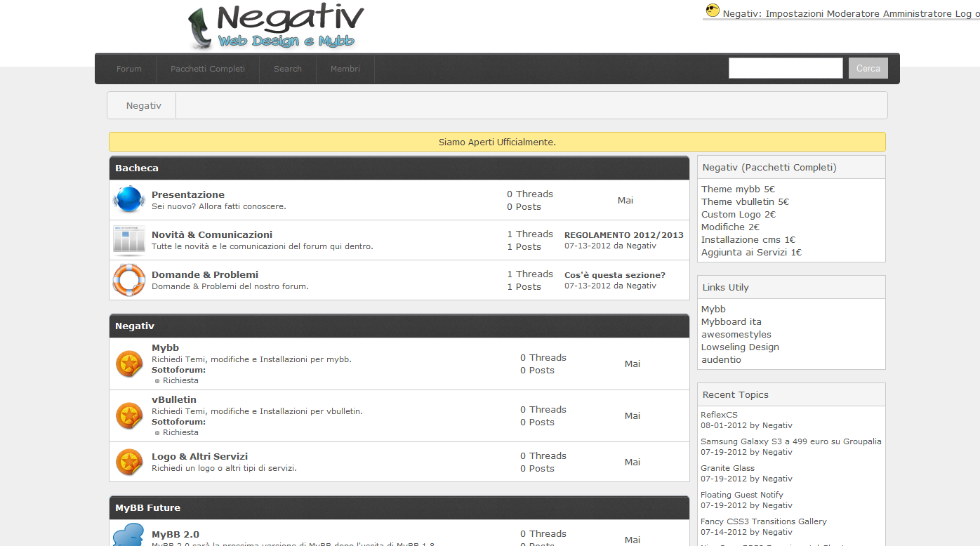Open the REGOLAMENTO 2012/2013 last post link
The image size is (980, 546).
[x=623, y=235]
